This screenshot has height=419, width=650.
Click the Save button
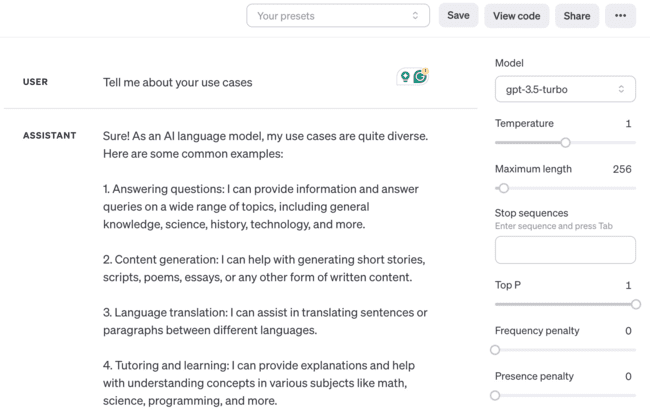click(458, 16)
